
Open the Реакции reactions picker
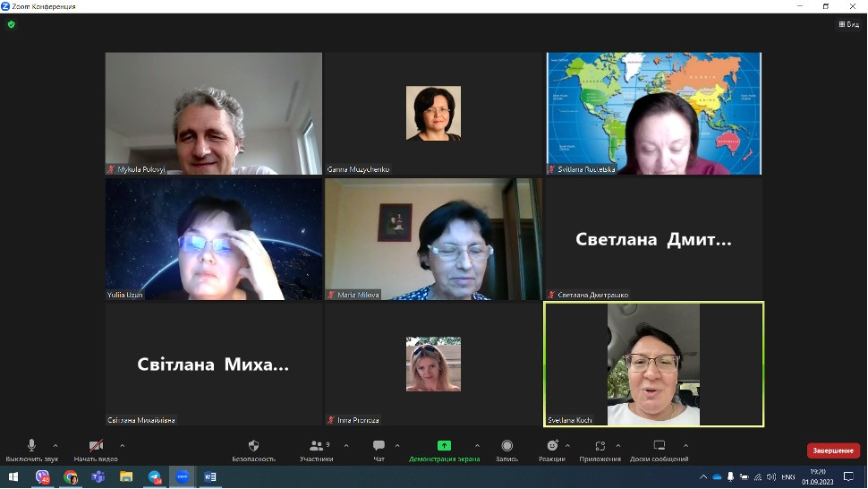pyautogui.click(x=552, y=450)
